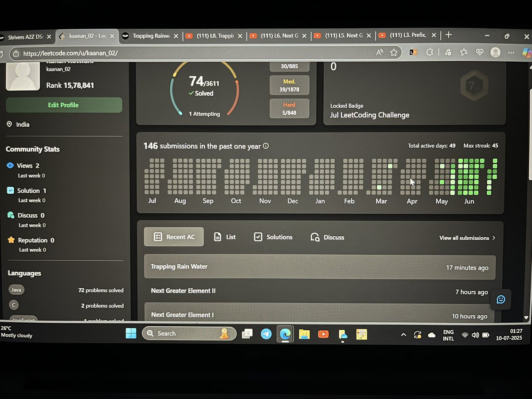Click the C language tag
Viewport: 532px width, 399px height.
point(14,305)
